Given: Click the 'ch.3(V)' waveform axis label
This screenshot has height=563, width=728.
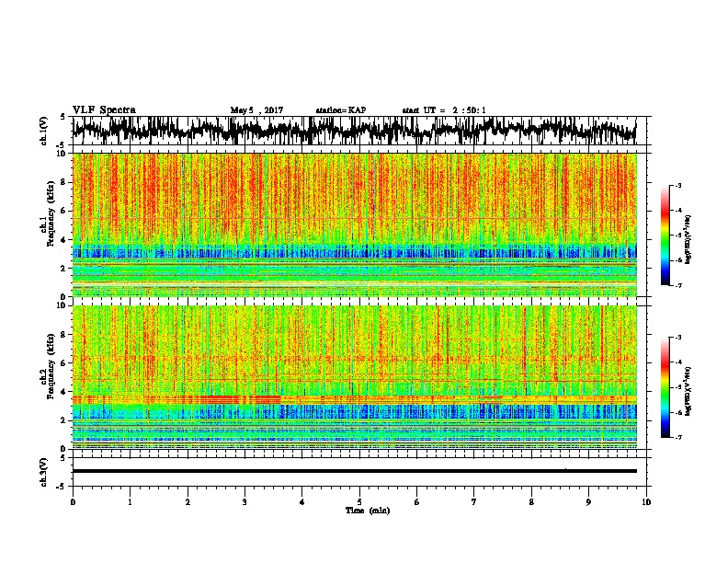Looking at the screenshot, I should coord(44,472).
